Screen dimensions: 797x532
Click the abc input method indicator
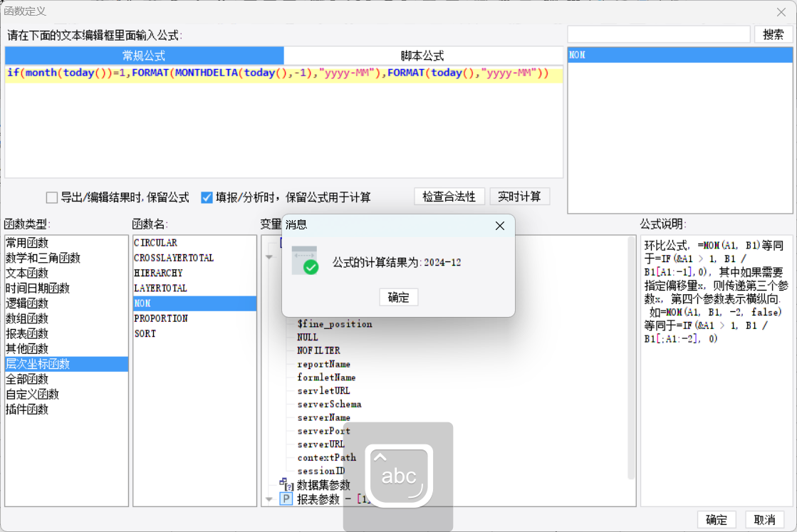click(x=399, y=476)
